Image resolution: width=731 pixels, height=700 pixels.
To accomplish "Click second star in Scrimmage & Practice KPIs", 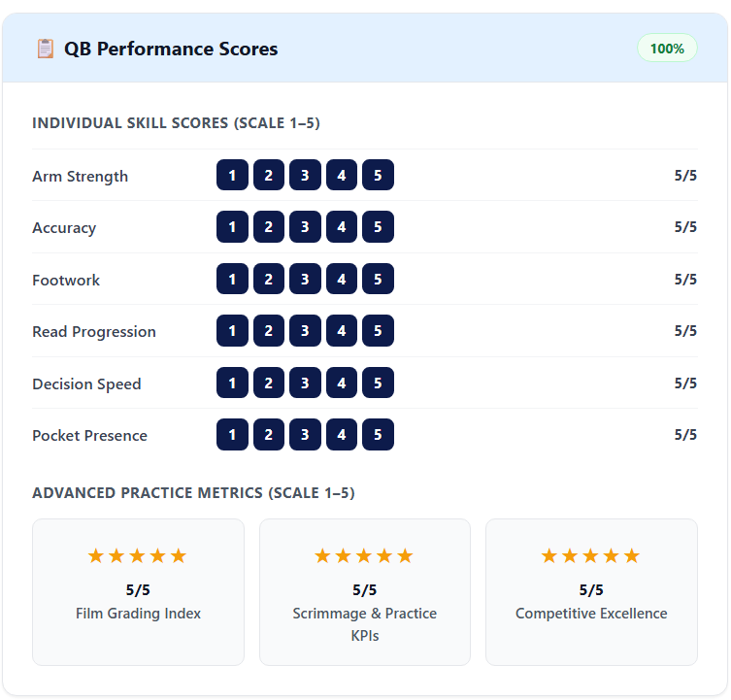I will 343,556.
